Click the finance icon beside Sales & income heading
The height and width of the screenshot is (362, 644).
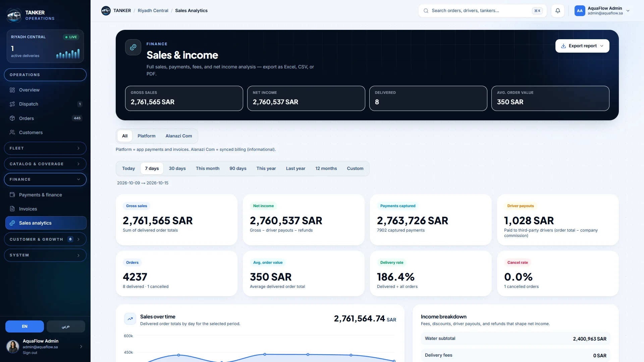point(133,47)
